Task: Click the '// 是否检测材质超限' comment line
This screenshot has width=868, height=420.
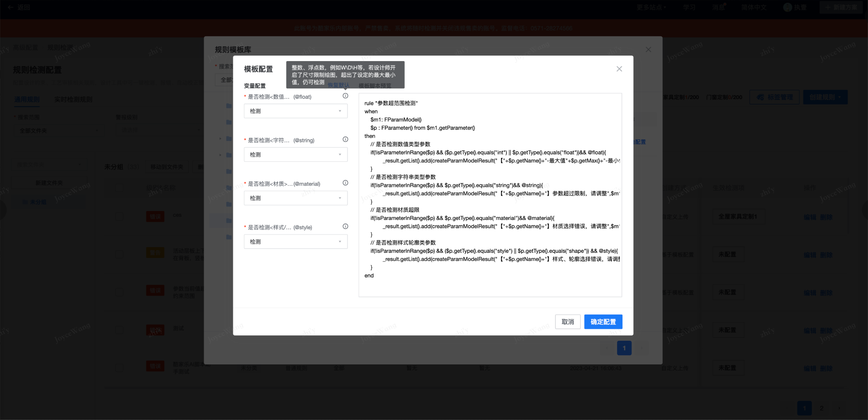Action: pyautogui.click(x=395, y=209)
